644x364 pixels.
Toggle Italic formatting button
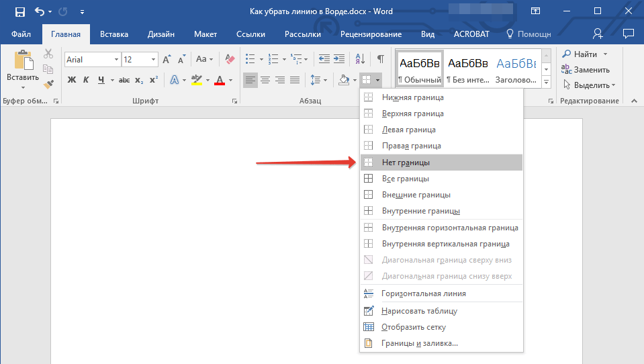click(x=87, y=81)
